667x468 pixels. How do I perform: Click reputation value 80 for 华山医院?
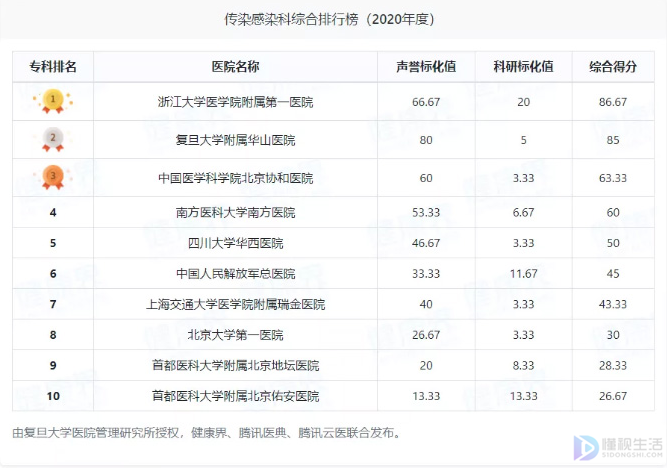coord(426,140)
